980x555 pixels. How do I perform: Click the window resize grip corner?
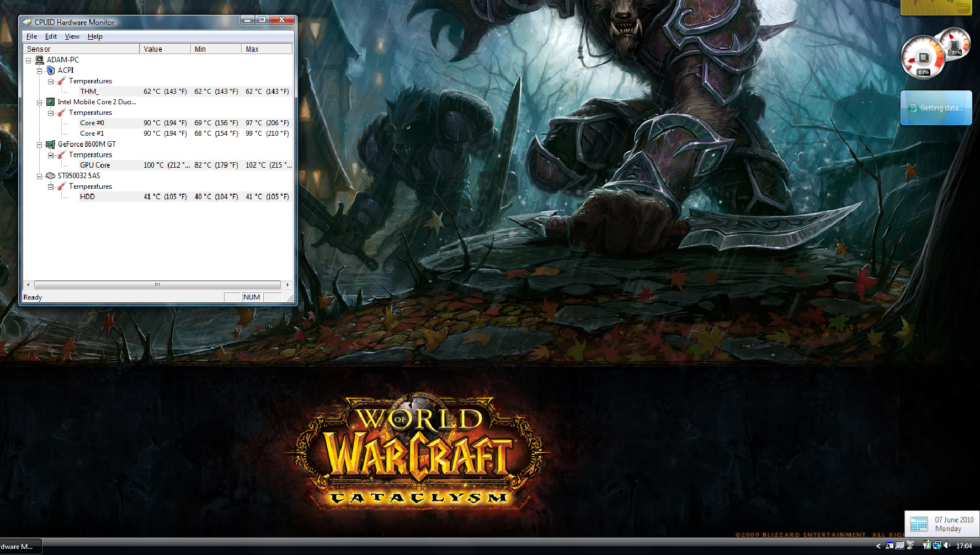(290, 298)
